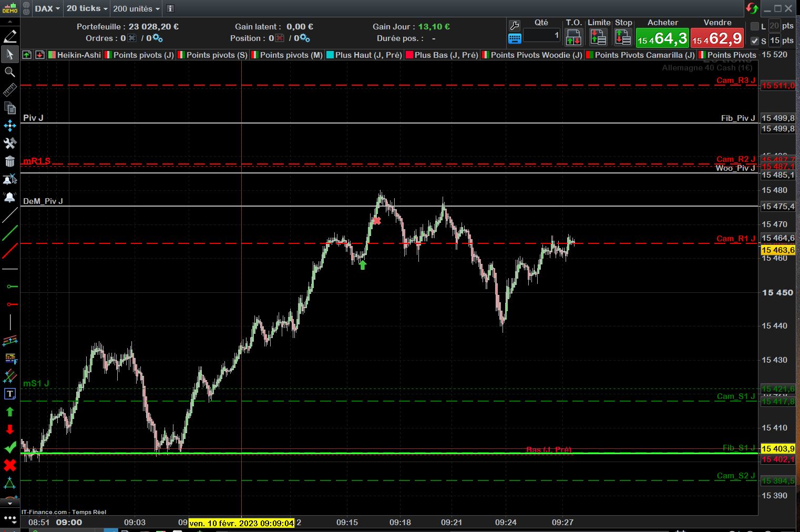Cancel pending orders next to Ordres
The image size is (800, 532).
[x=132, y=38]
